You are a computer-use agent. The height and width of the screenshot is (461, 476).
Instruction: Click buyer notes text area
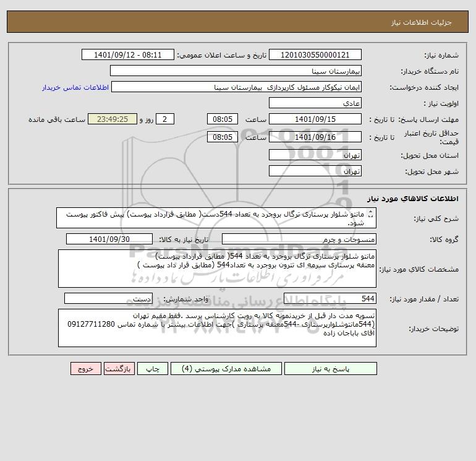[x=217, y=328]
